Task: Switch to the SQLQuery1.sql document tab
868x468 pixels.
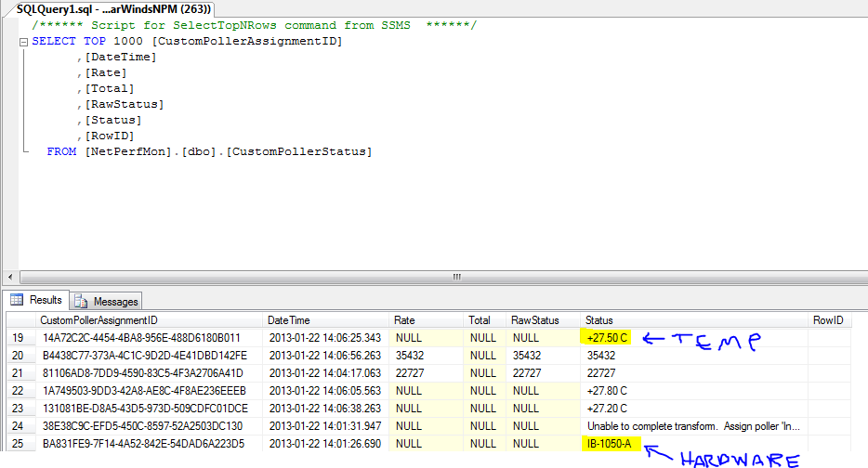Action: (x=113, y=9)
